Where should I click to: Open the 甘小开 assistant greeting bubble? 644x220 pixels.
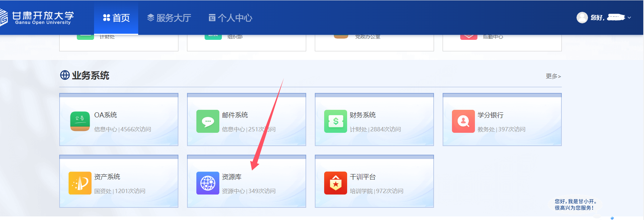[576, 205]
